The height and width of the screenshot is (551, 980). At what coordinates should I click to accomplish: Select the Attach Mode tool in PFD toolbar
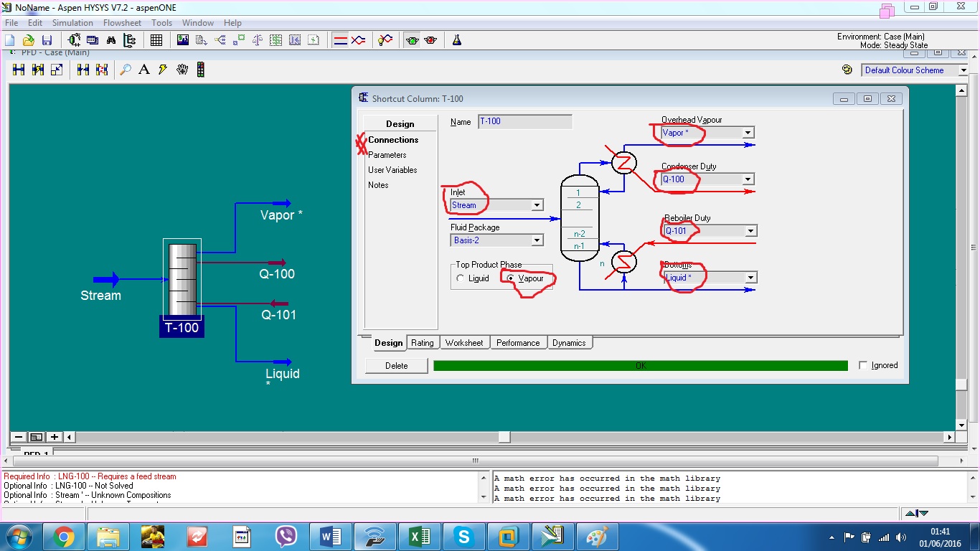click(163, 70)
